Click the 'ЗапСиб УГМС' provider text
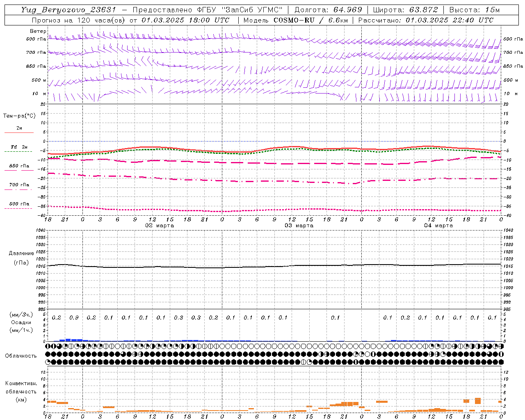 (x=252, y=10)
